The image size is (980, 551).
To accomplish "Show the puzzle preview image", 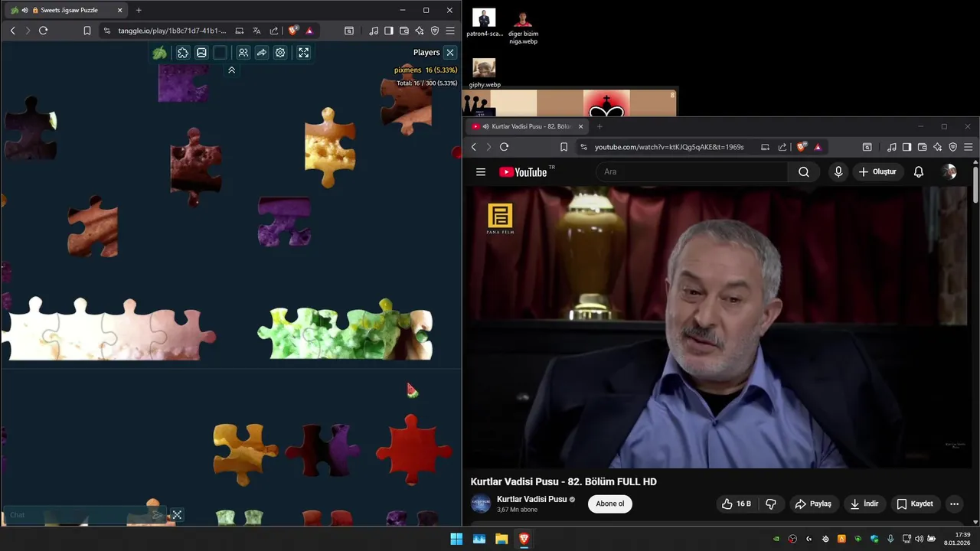I will 201,53.
